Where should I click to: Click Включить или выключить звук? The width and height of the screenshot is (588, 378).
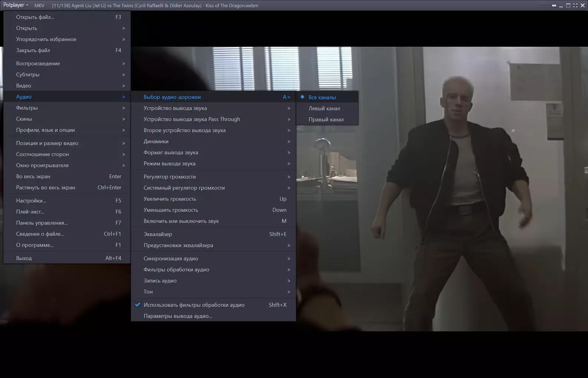pos(213,221)
